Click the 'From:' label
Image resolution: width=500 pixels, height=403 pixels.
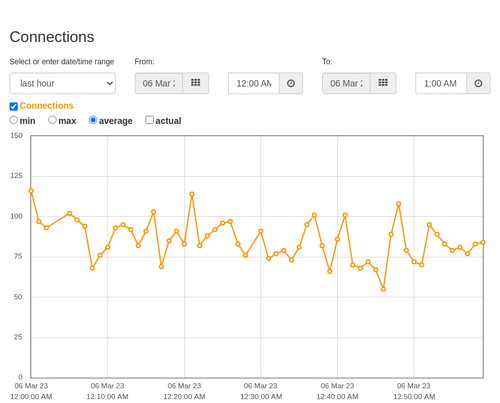click(144, 62)
